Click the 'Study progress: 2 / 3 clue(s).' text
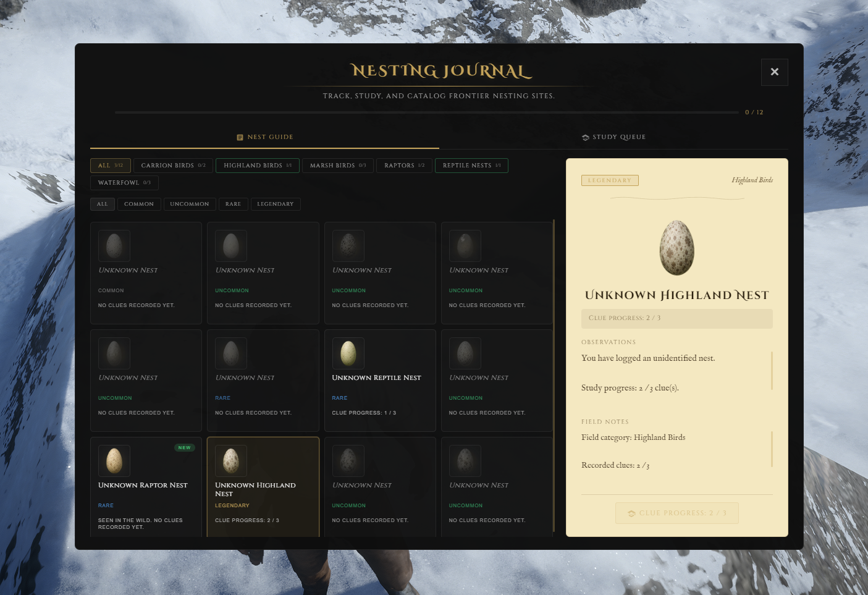 click(630, 388)
